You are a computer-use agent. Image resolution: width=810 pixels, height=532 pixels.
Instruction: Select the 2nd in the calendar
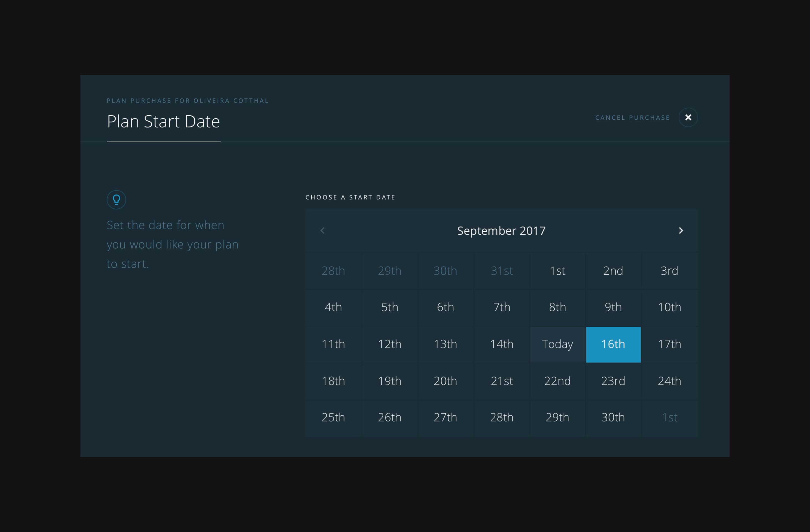coord(613,271)
